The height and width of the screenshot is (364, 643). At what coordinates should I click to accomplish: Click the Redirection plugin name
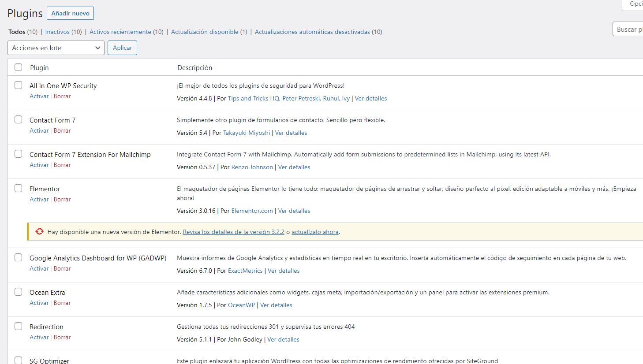click(x=46, y=327)
